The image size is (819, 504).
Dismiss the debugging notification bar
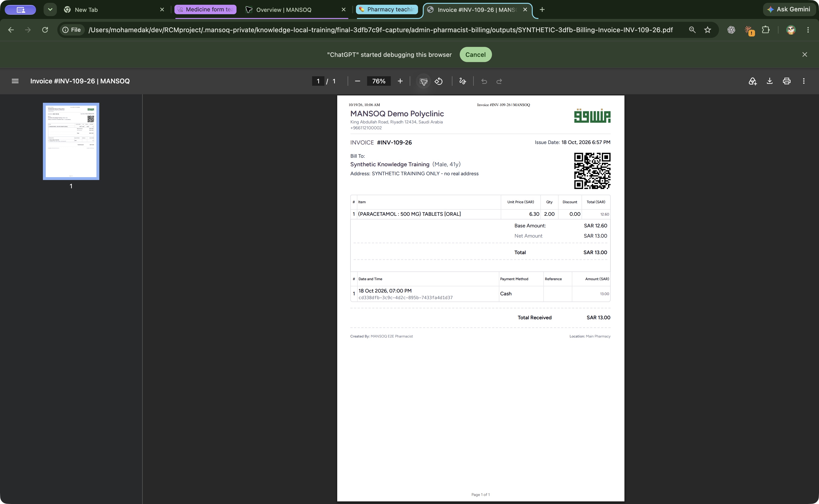[x=805, y=54]
